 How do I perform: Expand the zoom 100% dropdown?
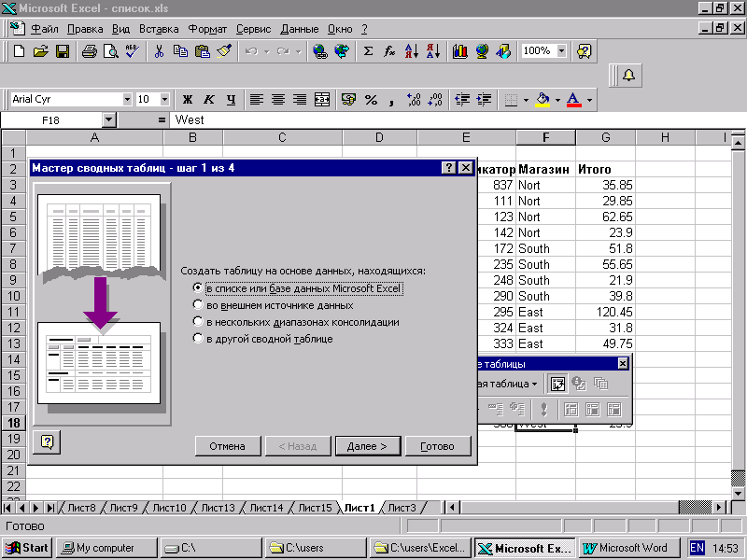click(562, 51)
